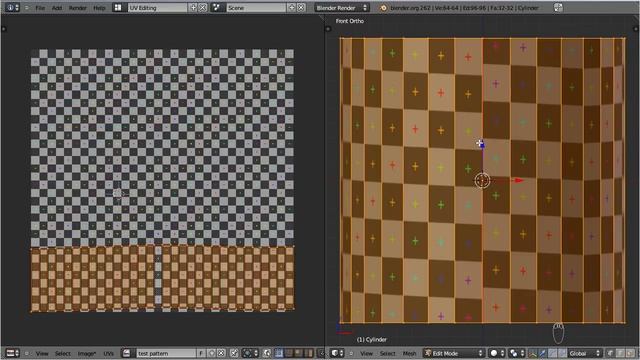Click the blue Z-axis manipulator handle
The image size is (640, 360).
(482, 144)
